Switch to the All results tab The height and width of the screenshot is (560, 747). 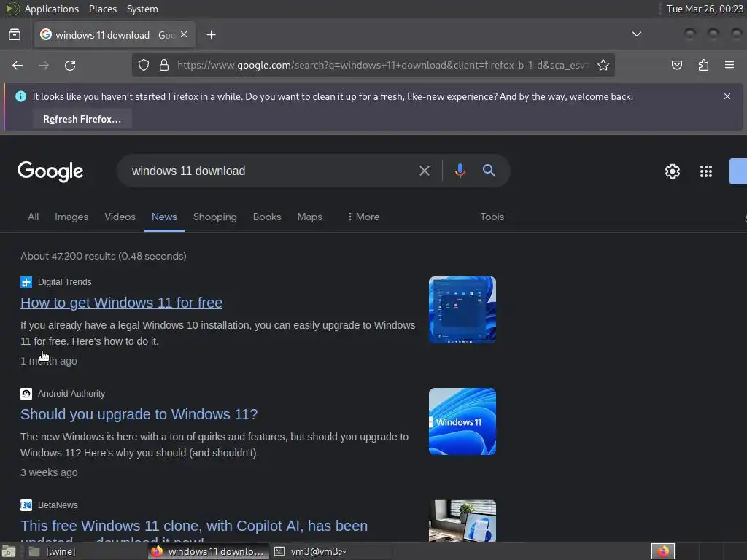[33, 217]
